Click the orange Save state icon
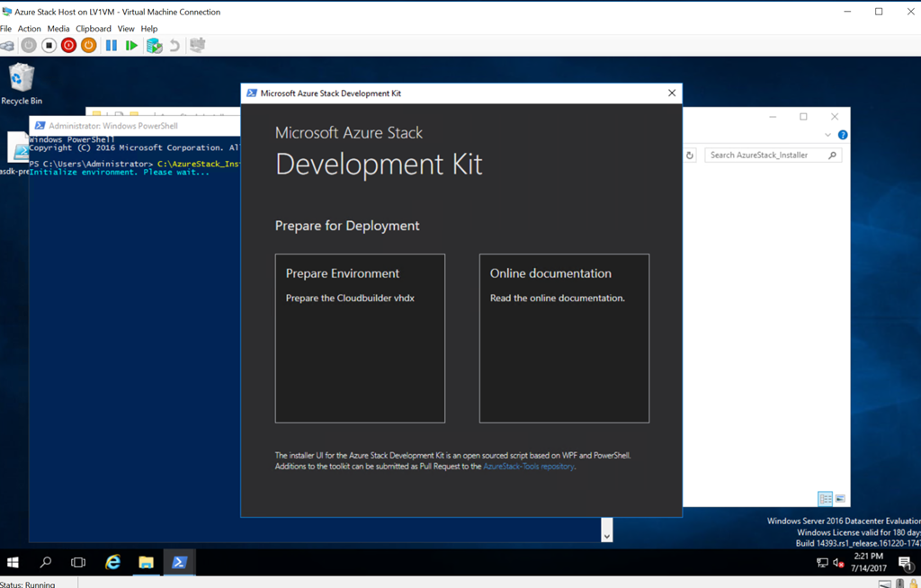Image resolution: width=921 pixels, height=588 pixels. coord(88,45)
